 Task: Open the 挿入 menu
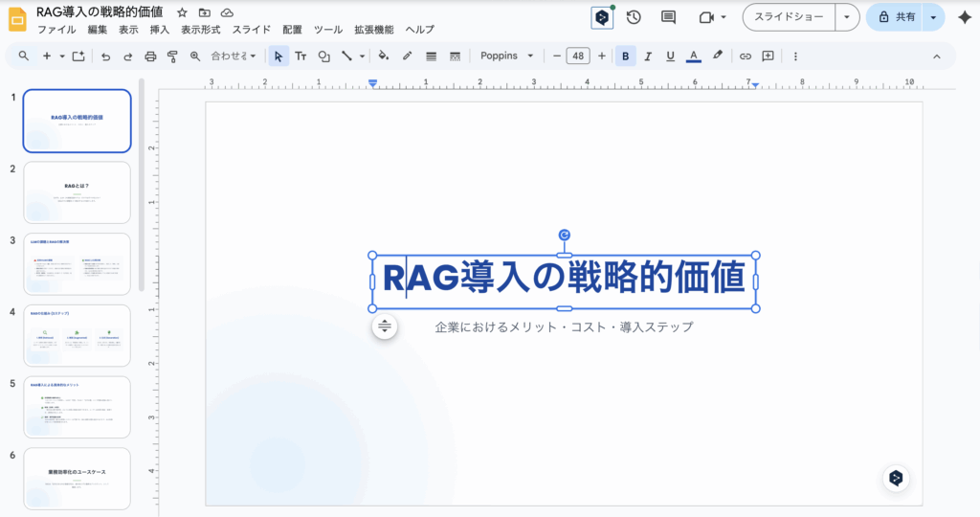click(x=160, y=30)
